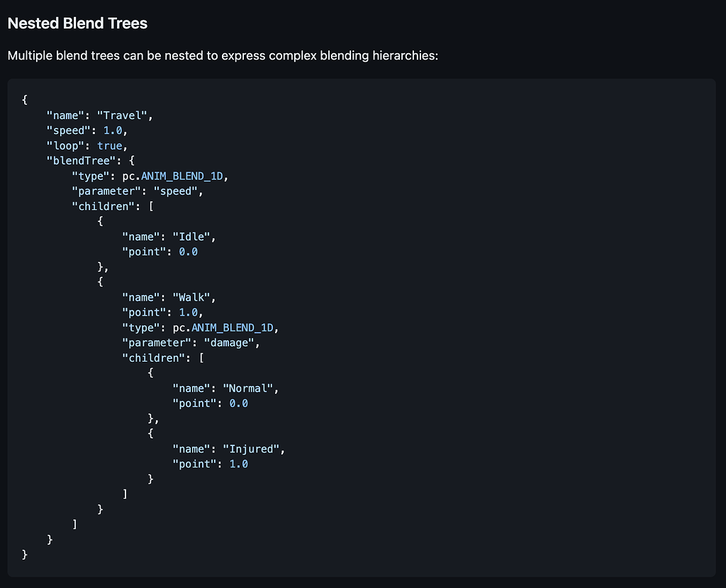Select the closing brace of the JSON
This screenshot has width=726, height=588.
tap(24, 554)
